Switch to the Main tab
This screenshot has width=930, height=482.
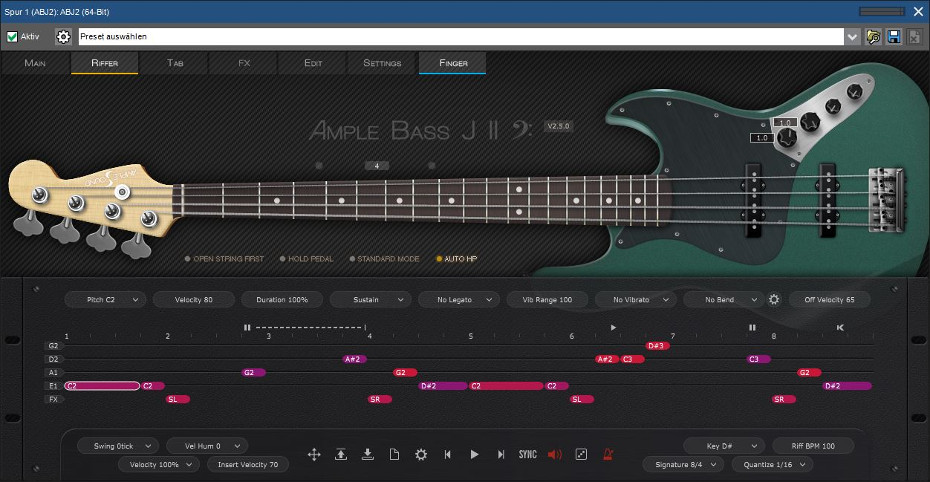click(35, 63)
